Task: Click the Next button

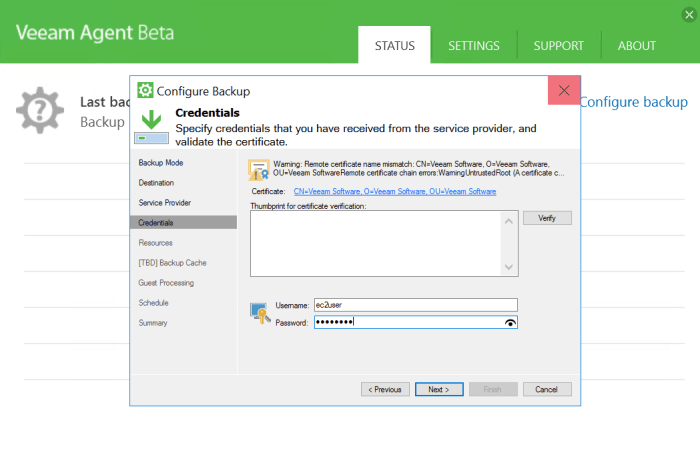Action: coord(439,389)
